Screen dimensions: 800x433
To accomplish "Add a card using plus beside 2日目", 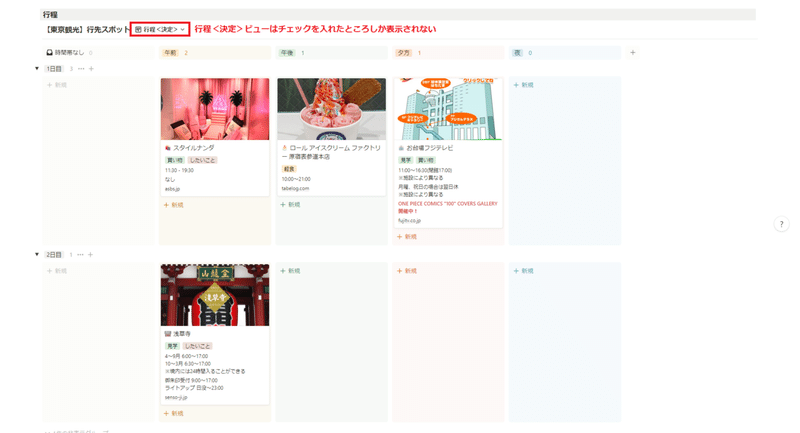I will (90, 254).
